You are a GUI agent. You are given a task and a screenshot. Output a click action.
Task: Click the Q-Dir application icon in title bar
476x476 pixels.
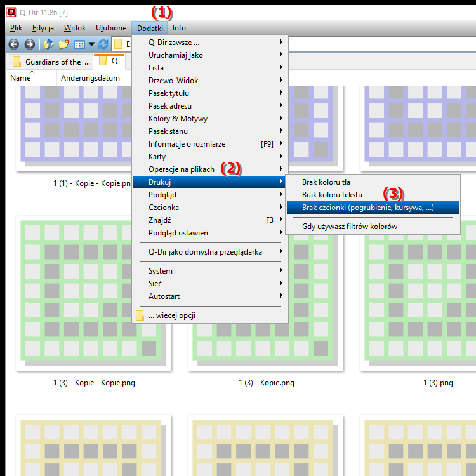(11, 12)
